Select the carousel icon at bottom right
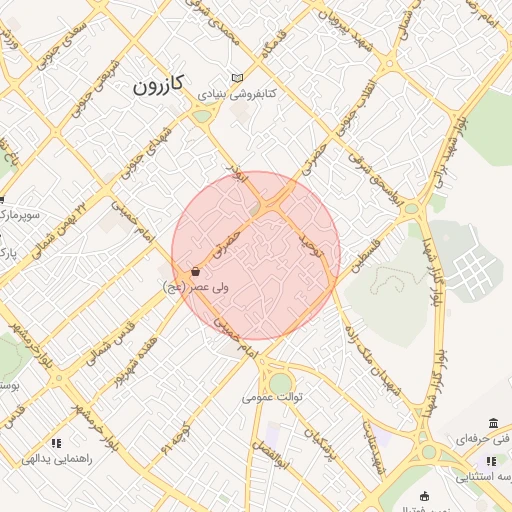The width and height of the screenshot is (512, 512). (424, 496)
